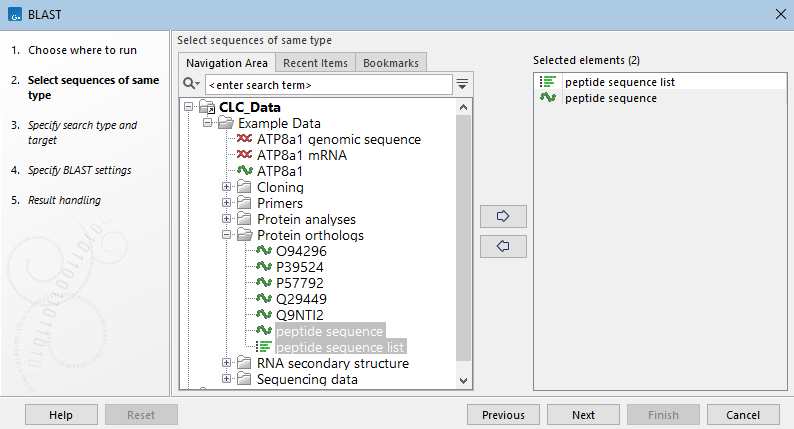Select the ATP8a1 genomic sequence DNA icon

coord(244,140)
